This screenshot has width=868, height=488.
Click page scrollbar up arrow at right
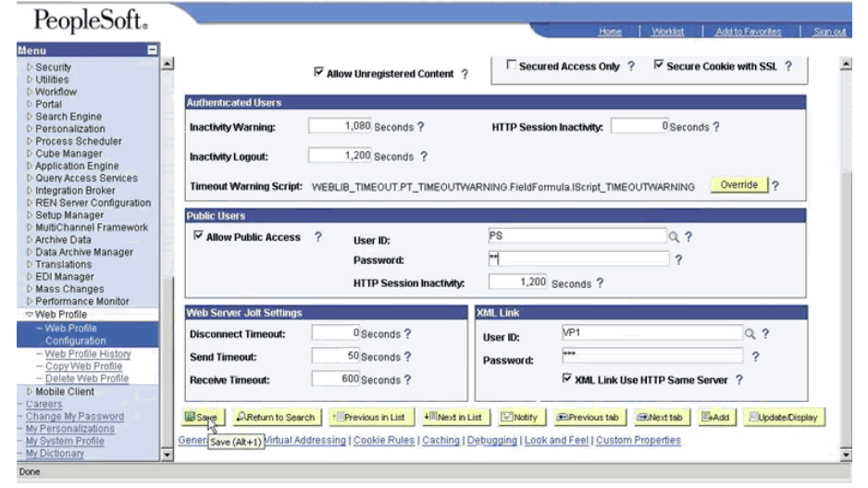(846, 64)
